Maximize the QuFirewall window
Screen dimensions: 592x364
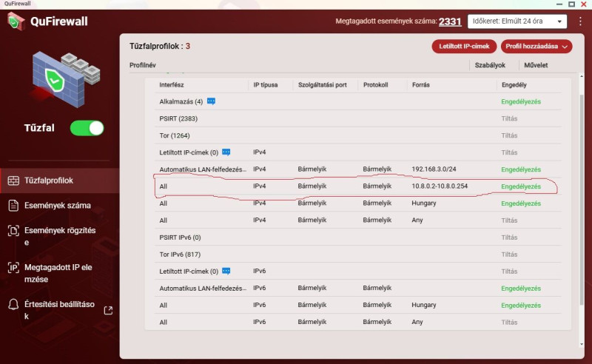571,4
